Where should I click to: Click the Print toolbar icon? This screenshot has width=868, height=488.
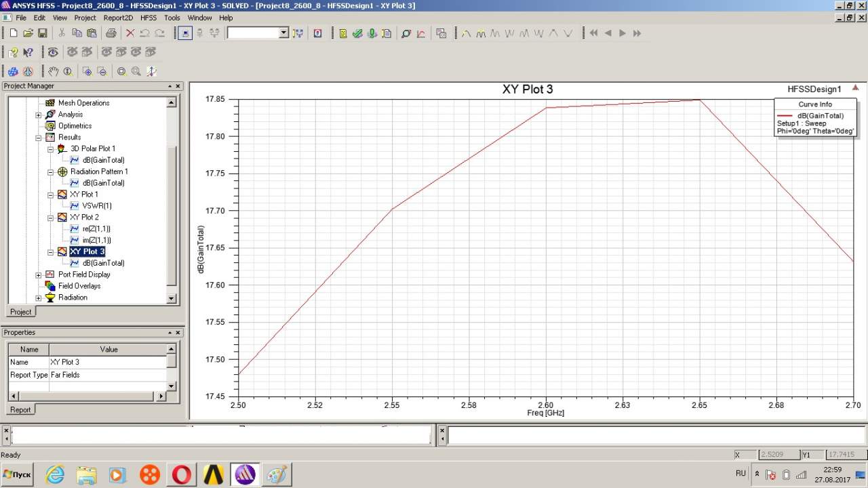[x=111, y=33]
